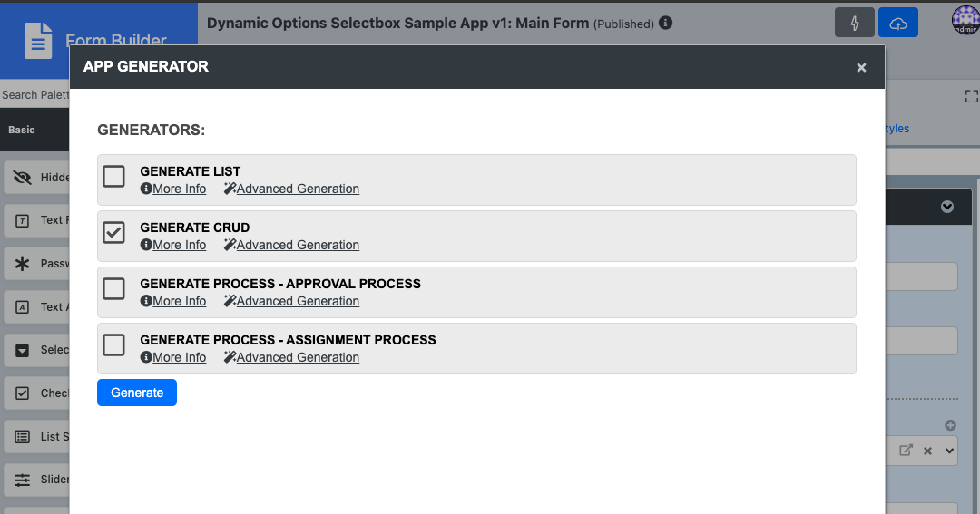Open the select dropdown arrow at lower right
The height and width of the screenshot is (514, 980).
949,451
